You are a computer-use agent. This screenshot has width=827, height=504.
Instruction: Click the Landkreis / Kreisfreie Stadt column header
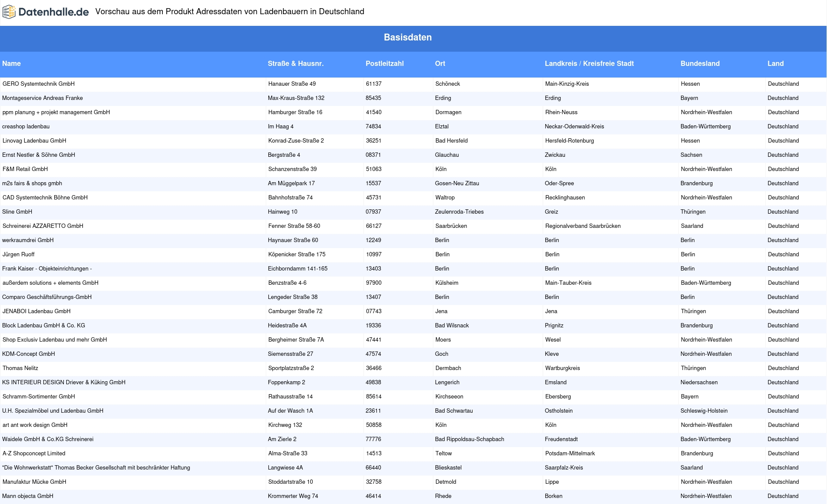click(x=589, y=63)
